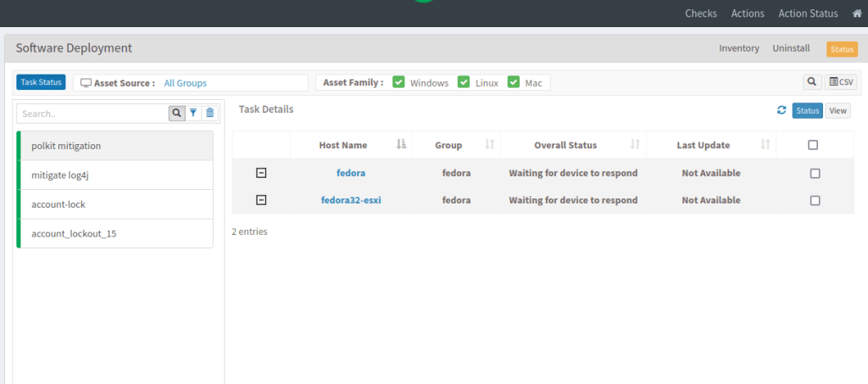Refresh the Task Details list
Screen dimensions: 868x384
coord(782,110)
